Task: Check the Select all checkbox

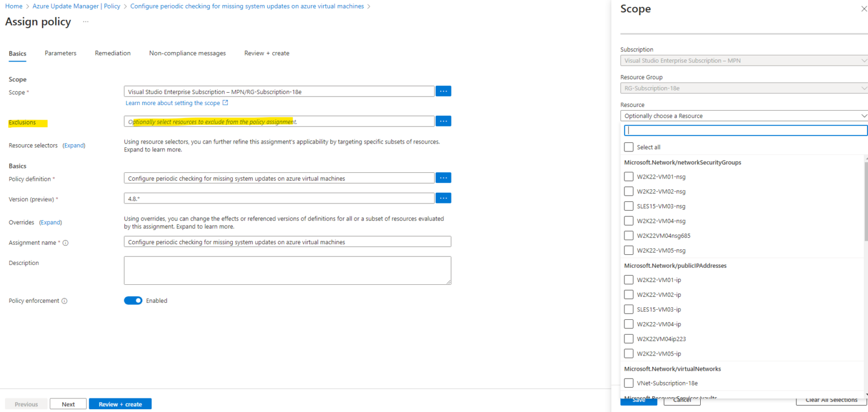Action: pos(628,147)
